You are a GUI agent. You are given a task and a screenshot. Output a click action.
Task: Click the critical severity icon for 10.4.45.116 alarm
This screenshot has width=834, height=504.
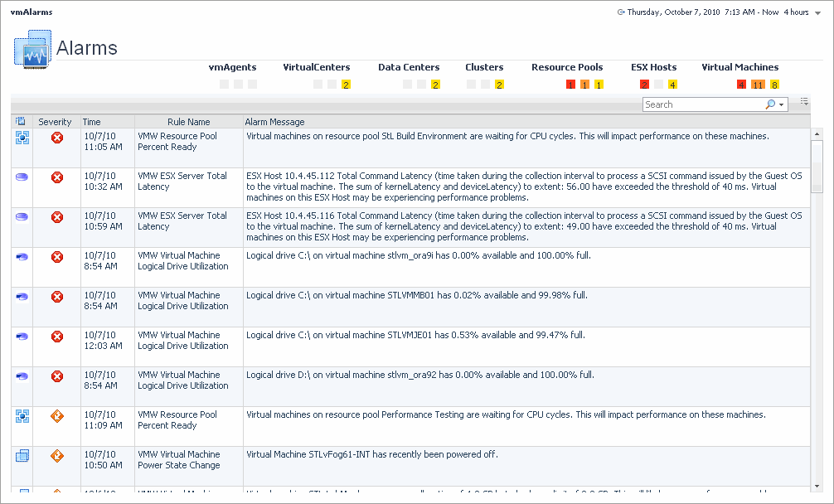pos(57,217)
